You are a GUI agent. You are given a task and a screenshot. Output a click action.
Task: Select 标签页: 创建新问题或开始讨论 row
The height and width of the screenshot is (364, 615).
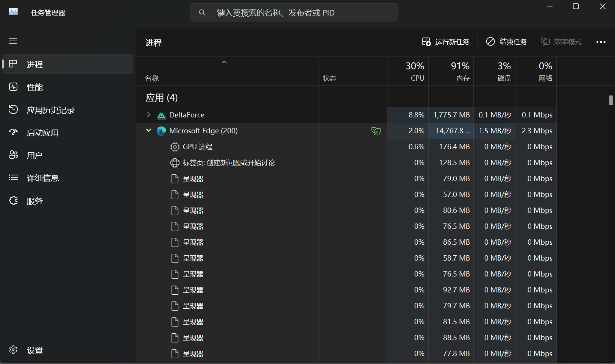[x=346, y=162]
